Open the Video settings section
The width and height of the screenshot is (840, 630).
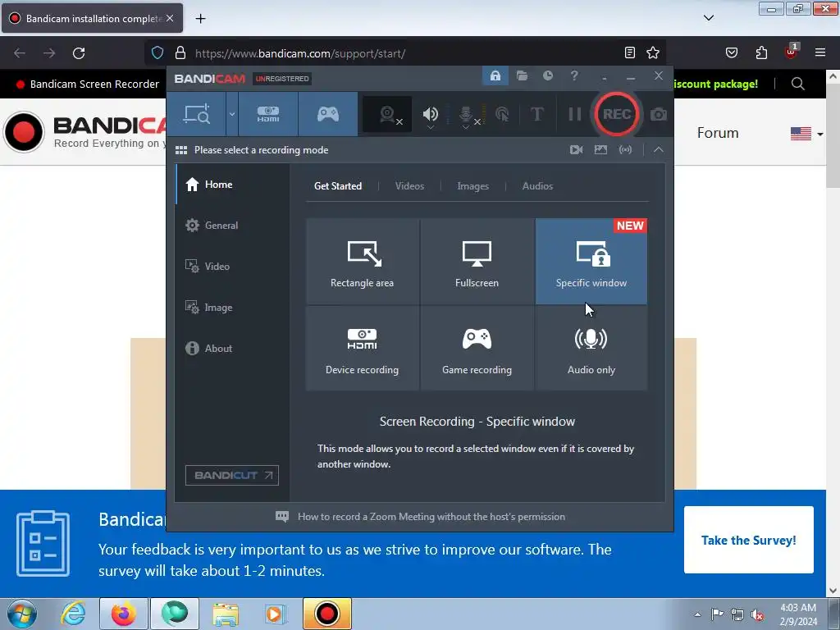click(x=232, y=267)
